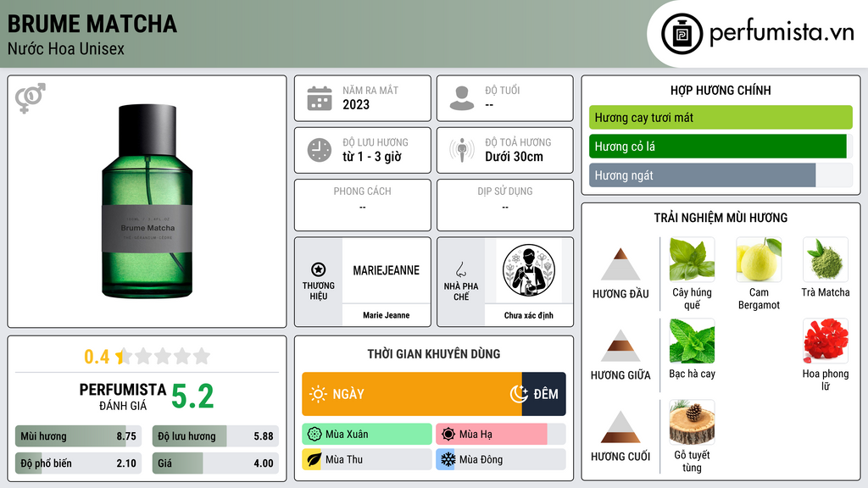Viewport: 868px width, 488px height.
Task: Click the summer sun icon for Mùa Hạ
Action: click(x=448, y=435)
